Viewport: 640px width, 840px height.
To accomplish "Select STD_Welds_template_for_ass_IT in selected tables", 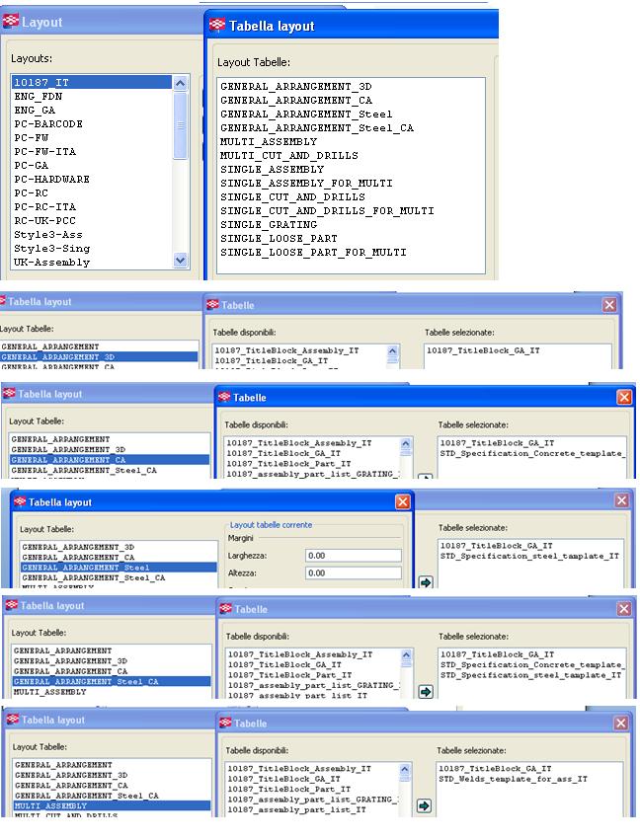I will pos(514,782).
